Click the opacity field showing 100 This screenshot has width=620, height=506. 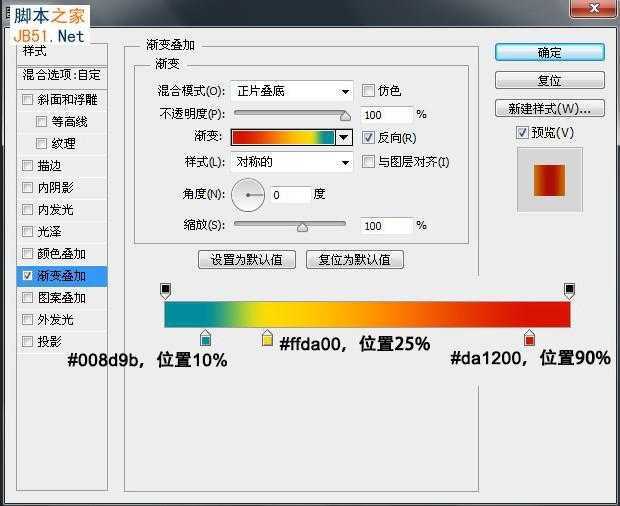tap(386, 115)
